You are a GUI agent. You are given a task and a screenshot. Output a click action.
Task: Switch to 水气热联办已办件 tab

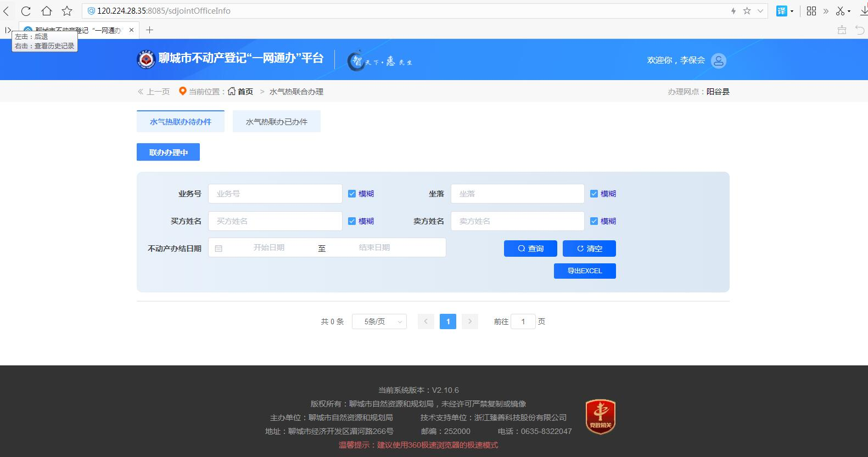[276, 122]
